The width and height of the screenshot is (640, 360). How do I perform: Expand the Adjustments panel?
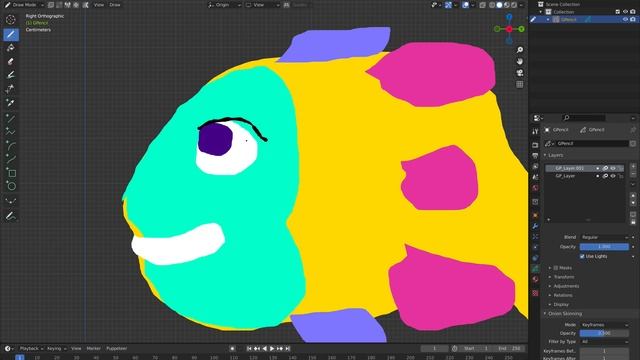pyautogui.click(x=566, y=286)
